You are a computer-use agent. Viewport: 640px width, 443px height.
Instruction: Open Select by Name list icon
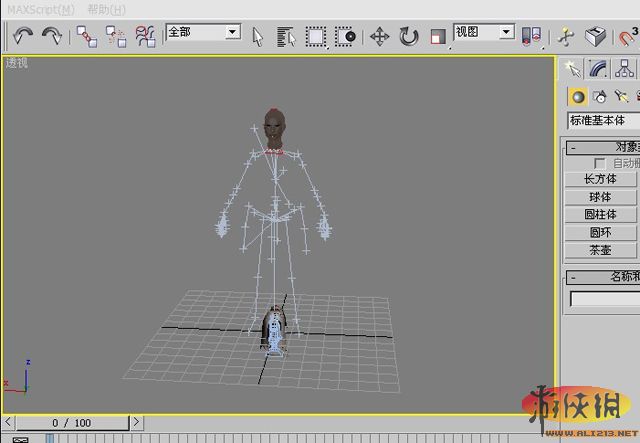point(286,36)
